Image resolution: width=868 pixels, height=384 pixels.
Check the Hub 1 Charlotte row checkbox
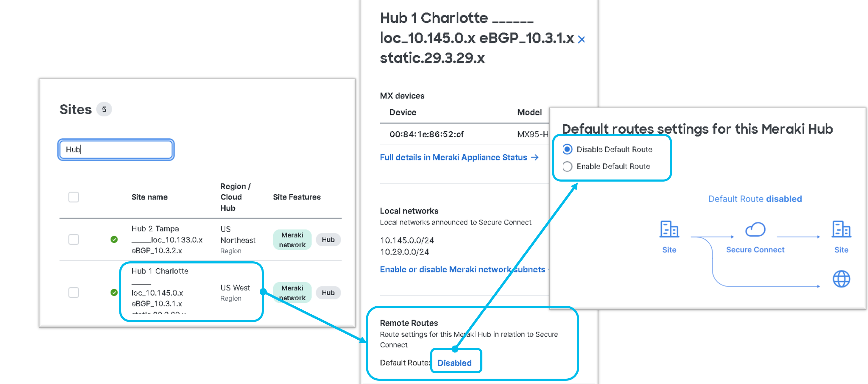(74, 292)
